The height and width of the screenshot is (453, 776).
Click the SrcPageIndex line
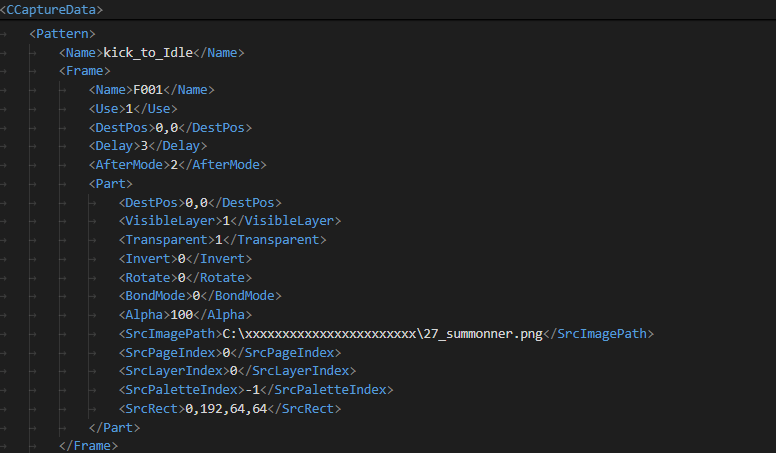click(x=230, y=352)
